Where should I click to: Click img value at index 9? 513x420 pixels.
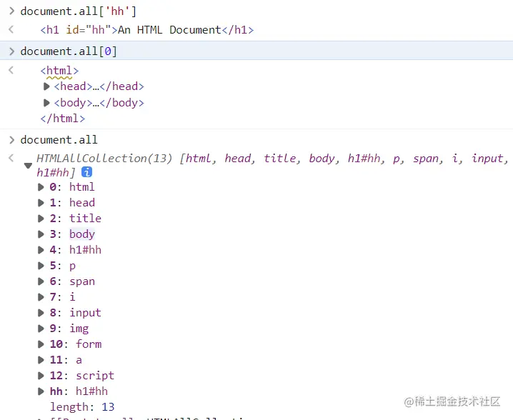(79, 329)
